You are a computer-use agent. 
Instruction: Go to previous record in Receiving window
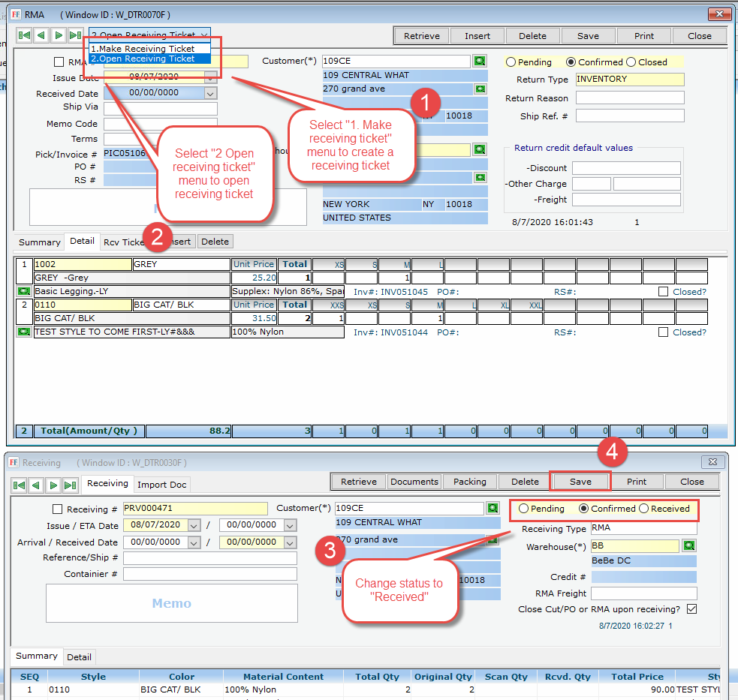[x=37, y=484]
